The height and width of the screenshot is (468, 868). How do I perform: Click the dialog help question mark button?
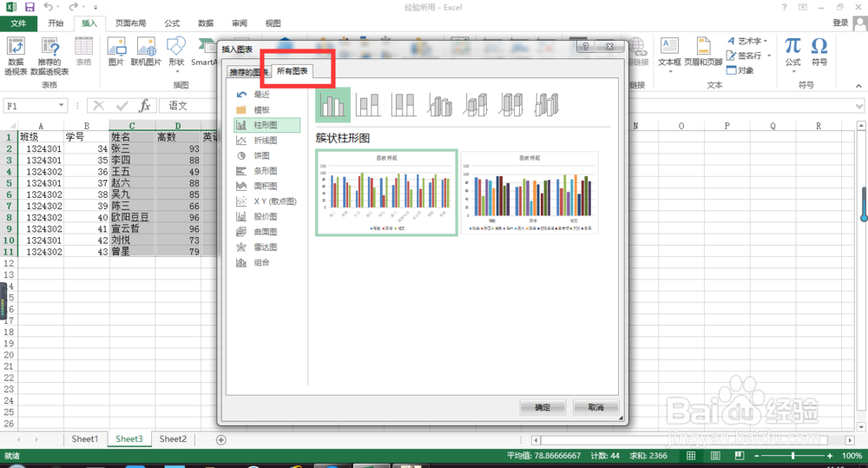click(586, 47)
